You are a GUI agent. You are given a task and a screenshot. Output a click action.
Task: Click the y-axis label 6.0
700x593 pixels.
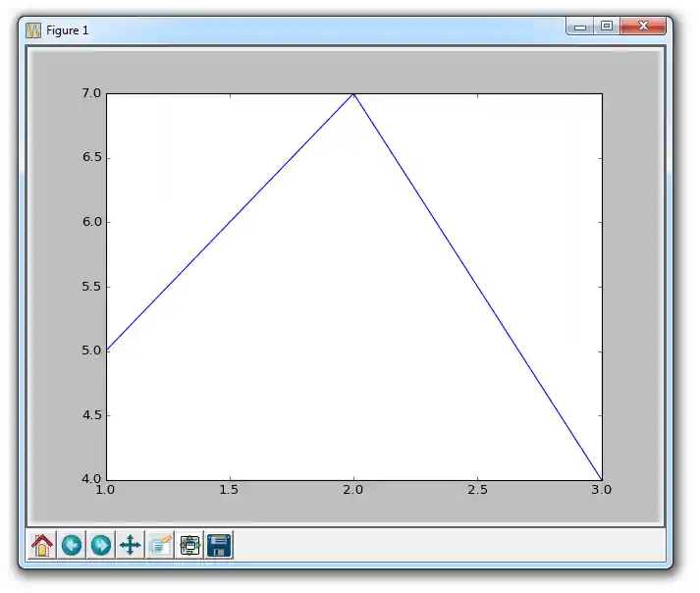click(91, 222)
